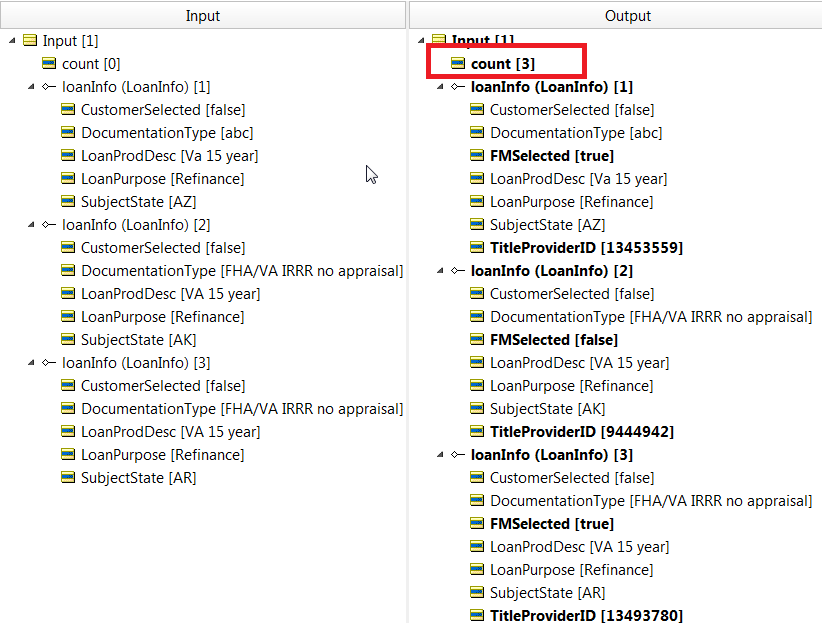Screen dimensions: 822x628
Task: Click the icon beside FMSelected [false]
Action: (x=477, y=340)
